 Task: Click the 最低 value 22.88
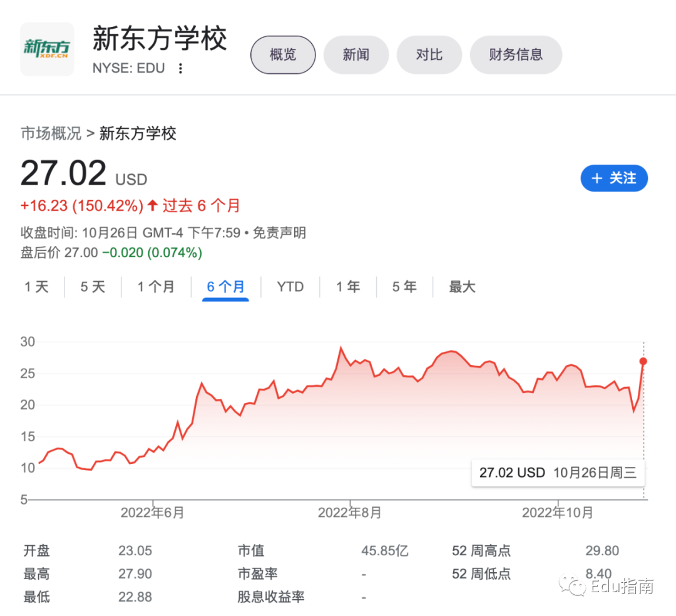click(x=135, y=597)
